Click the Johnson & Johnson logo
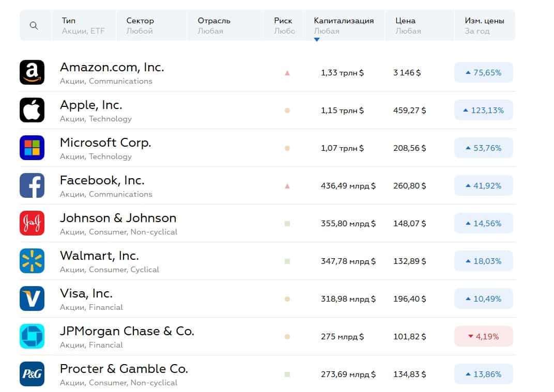This screenshot has height=392, width=554. [x=32, y=223]
